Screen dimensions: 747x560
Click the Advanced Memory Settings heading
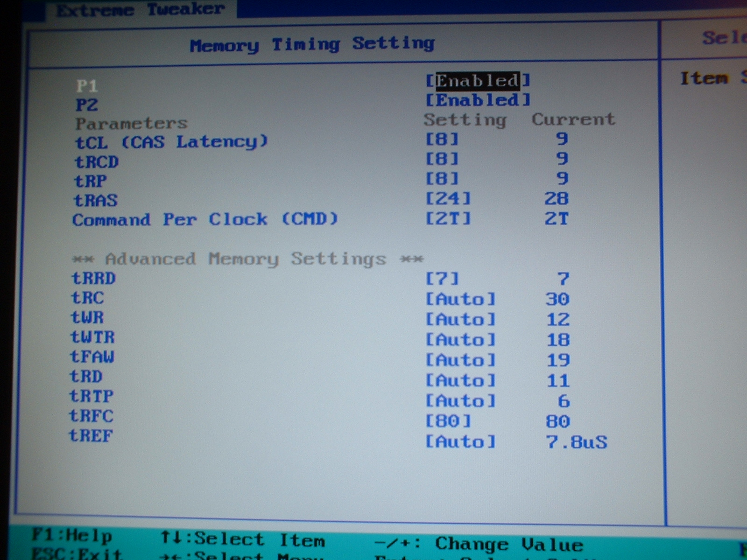pyautogui.click(x=248, y=259)
